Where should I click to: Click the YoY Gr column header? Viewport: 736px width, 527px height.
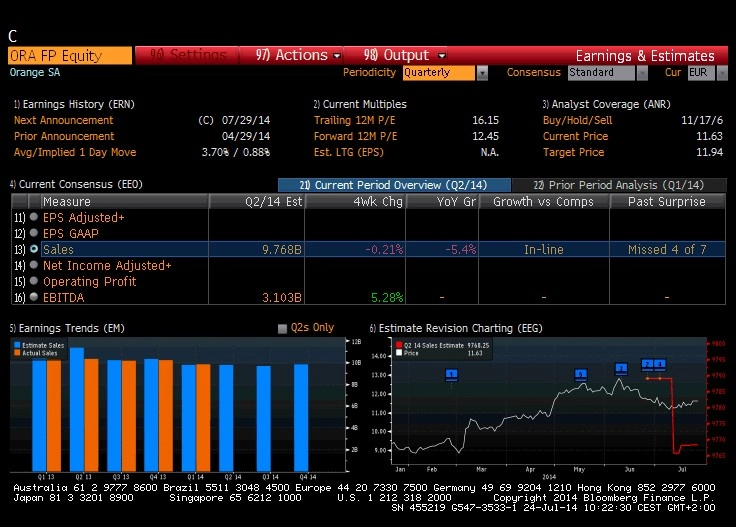[x=442, y=202]
